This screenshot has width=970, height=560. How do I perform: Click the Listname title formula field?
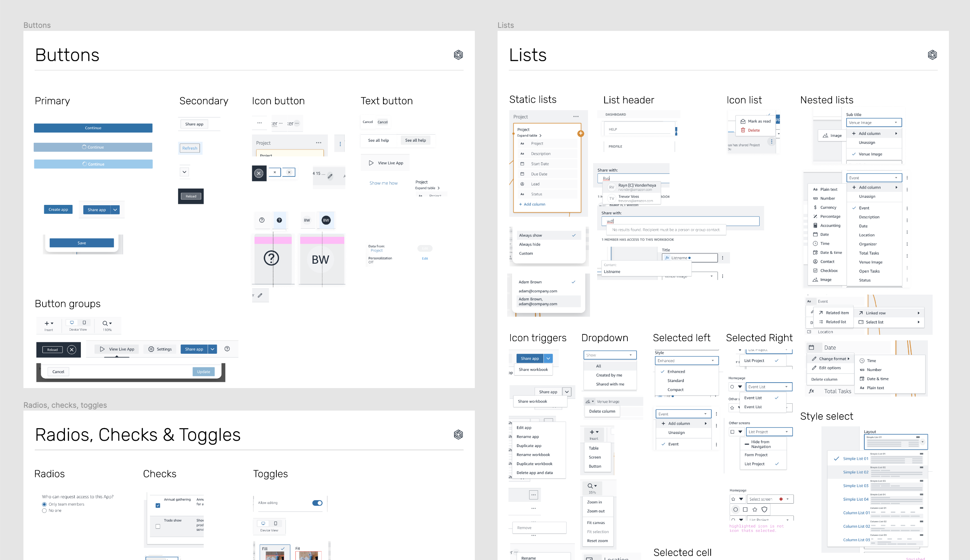click(x=690, y=258)
